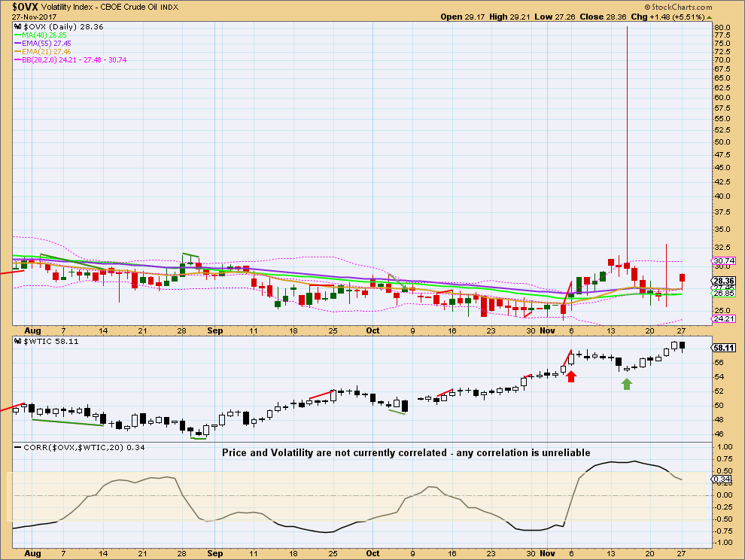The image size is (745, 560).
Task: Click the green up arrow on WTIC panel
Action: click(627, 384)
